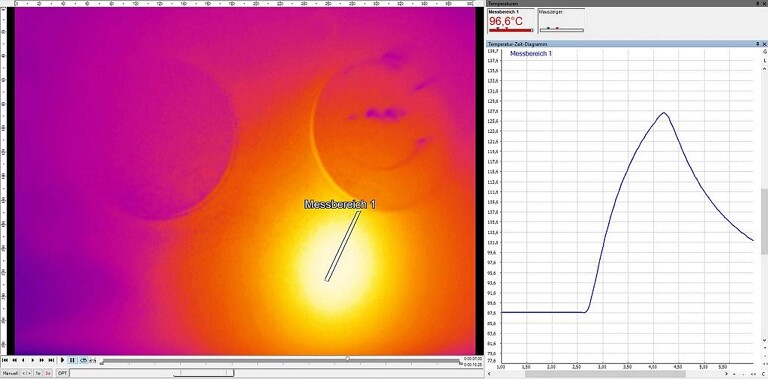
Task: Click the fast forward button
Action: coord(42,360)
